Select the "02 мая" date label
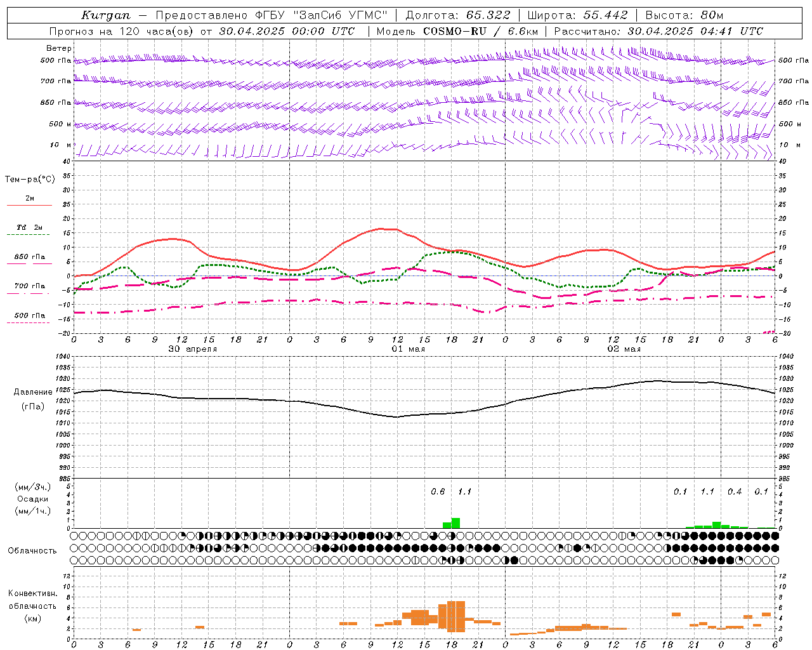Image resolution: width=812 pixels, height=650 pixels. click(x=624, y=349)
